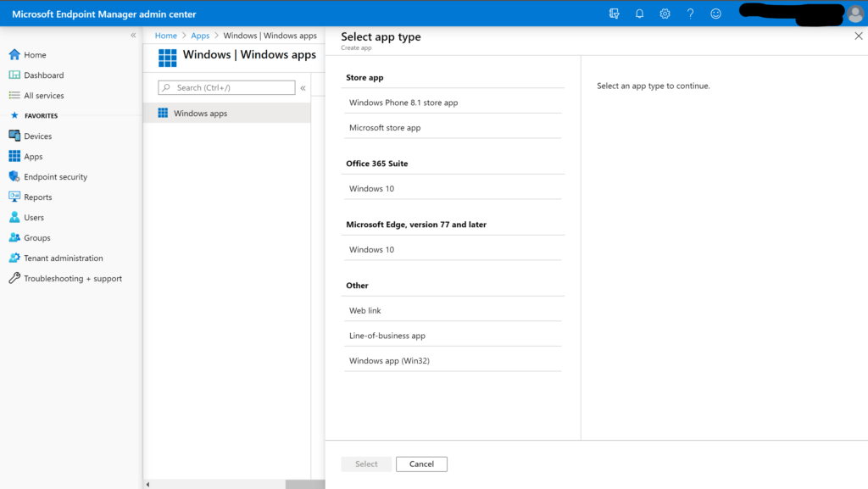Viewport: 868px width, 489px height.
Task: Open Reports from the sidebar
Action: tap(37, 197)
